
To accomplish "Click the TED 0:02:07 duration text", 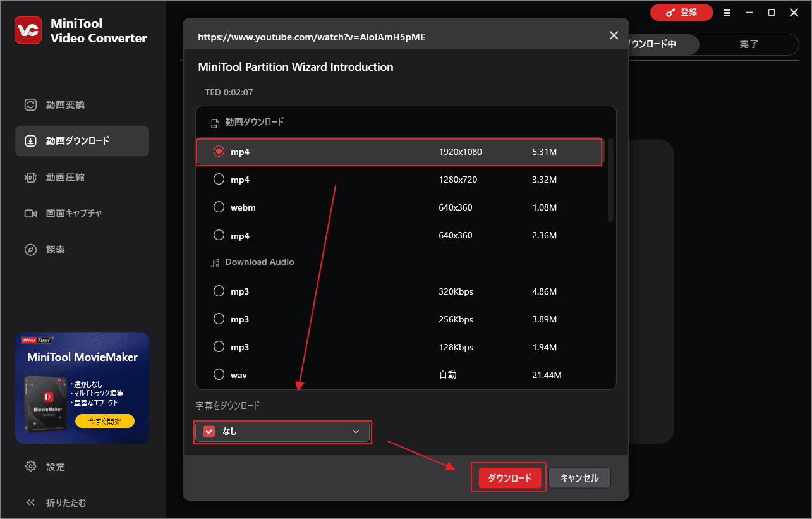I will click(229, 92).
